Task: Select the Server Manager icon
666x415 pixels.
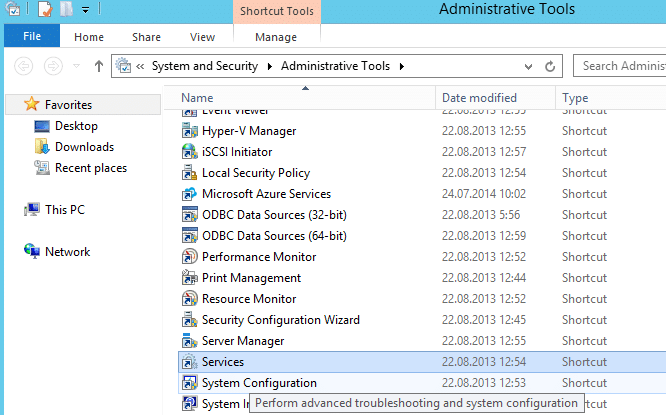Action: (189, 341)
